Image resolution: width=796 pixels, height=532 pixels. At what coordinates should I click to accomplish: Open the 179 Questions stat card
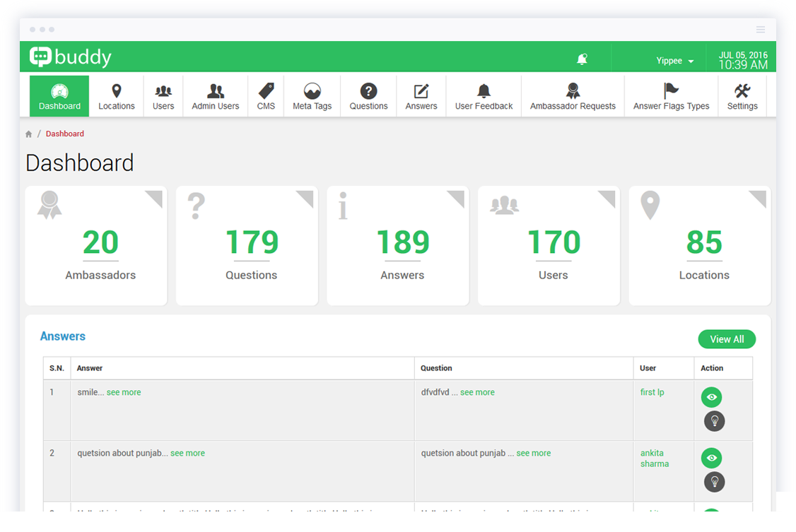pyautogui.click(x=252, y=246)
